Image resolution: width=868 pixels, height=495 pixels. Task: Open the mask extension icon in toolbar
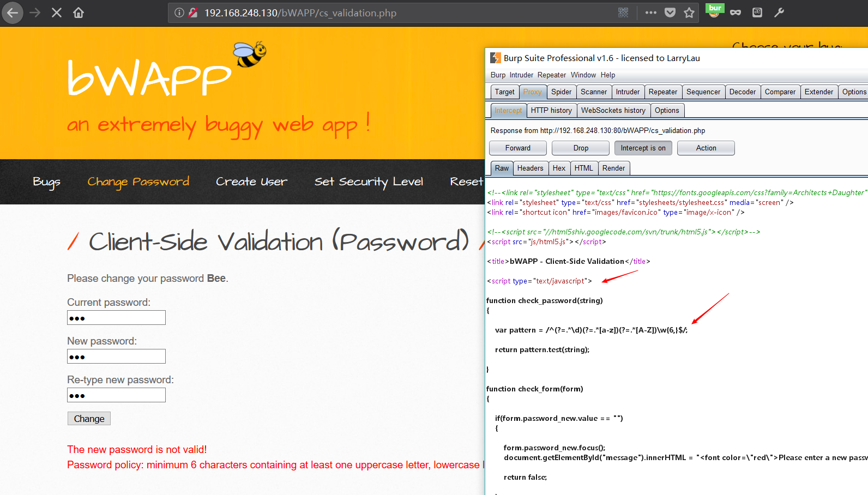[x=736, y=13]
